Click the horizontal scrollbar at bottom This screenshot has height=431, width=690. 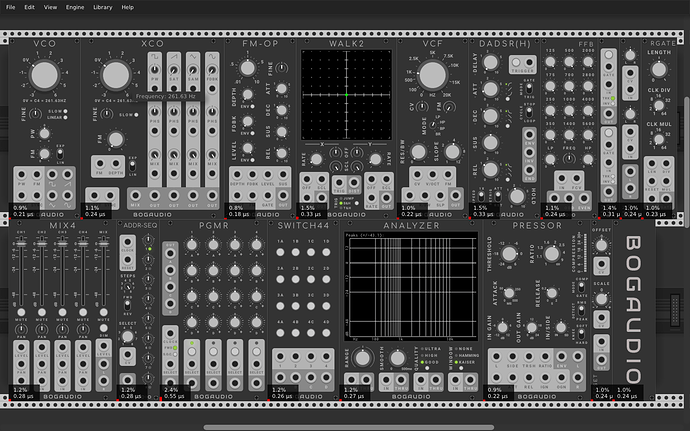pos(349,427)
